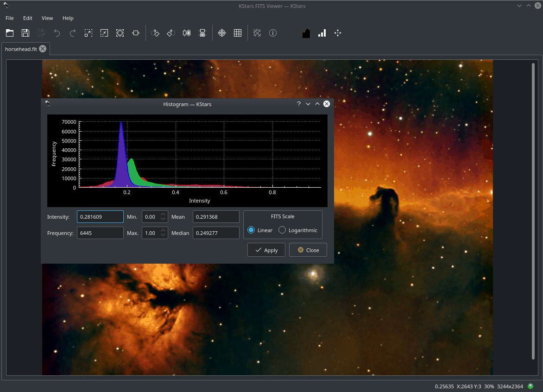Open the View menu

47,18
